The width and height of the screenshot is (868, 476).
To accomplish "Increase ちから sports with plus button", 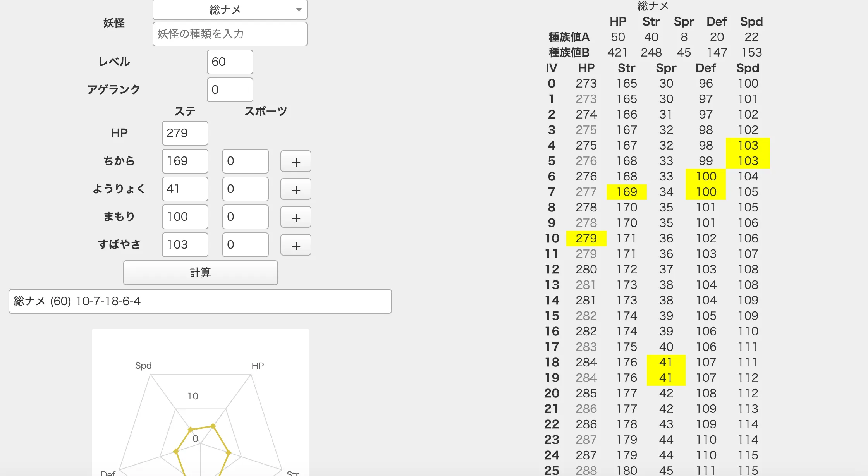I will click(296, 162).
